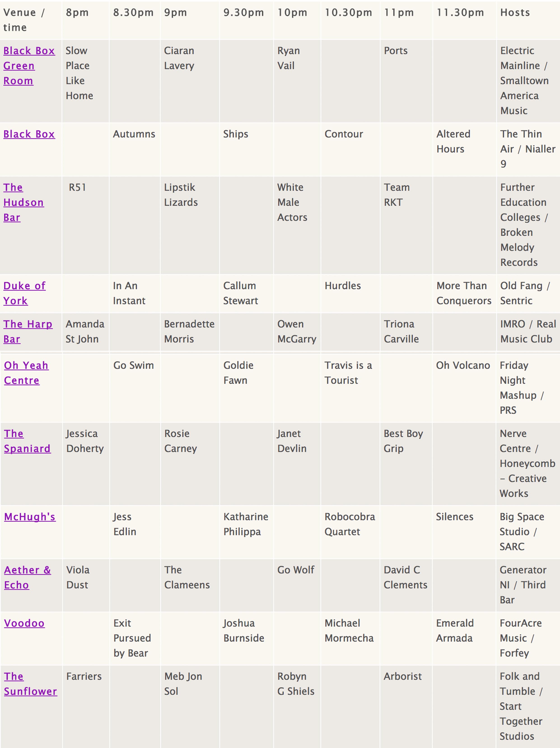
Task: Select the White Male Actors cell
Action: point(292,202)
